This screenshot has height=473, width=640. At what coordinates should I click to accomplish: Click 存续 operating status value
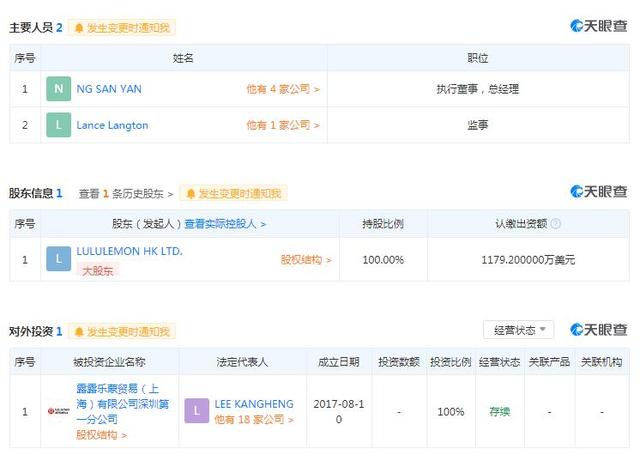500,412
